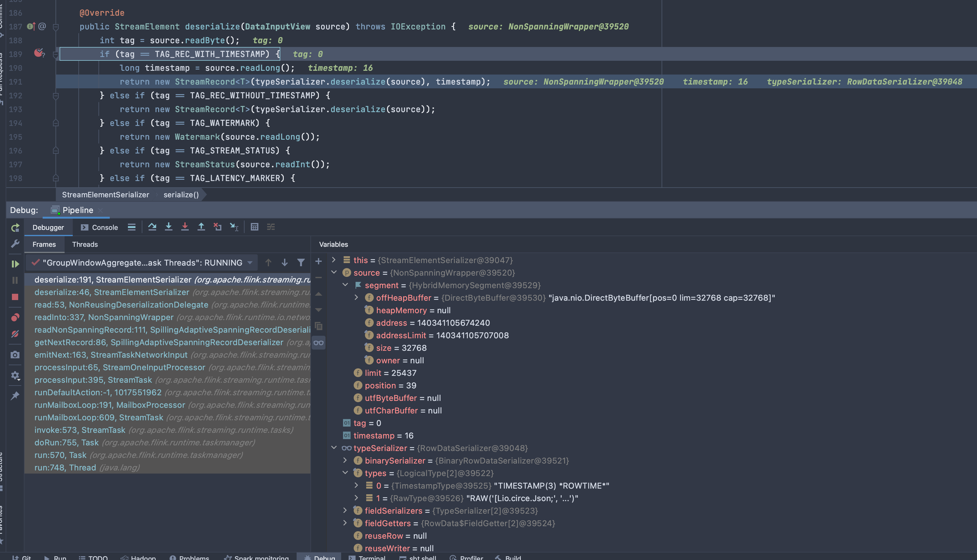Click the new watch plus button

318,262
